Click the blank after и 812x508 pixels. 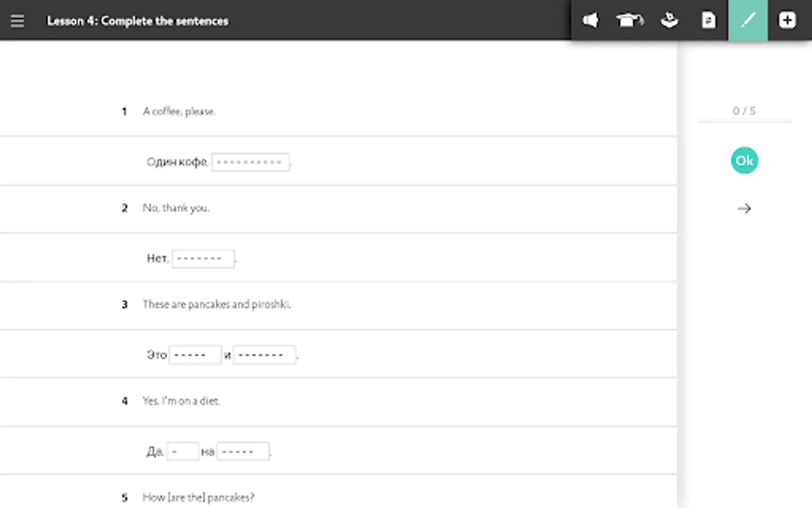264,355
